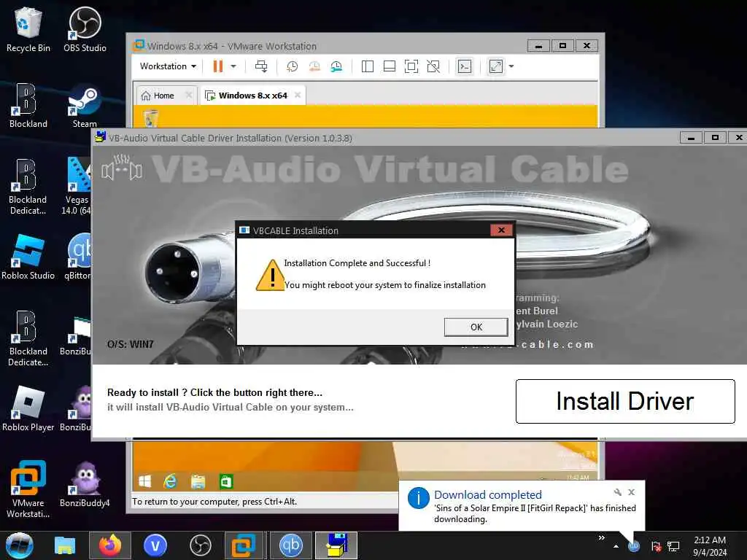This screenshot has width=747, height=560.
Task: Select the Blockland desktop shortcut
Action: pos(28,106)
